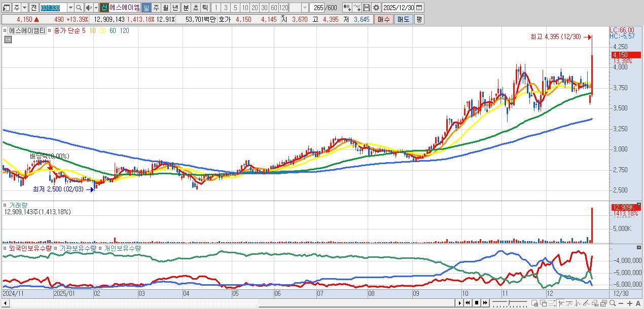This screenshot has width=644, height=309.
Task: Play chart replay forward
Action: pyautogui.click(x=460, y=303)
